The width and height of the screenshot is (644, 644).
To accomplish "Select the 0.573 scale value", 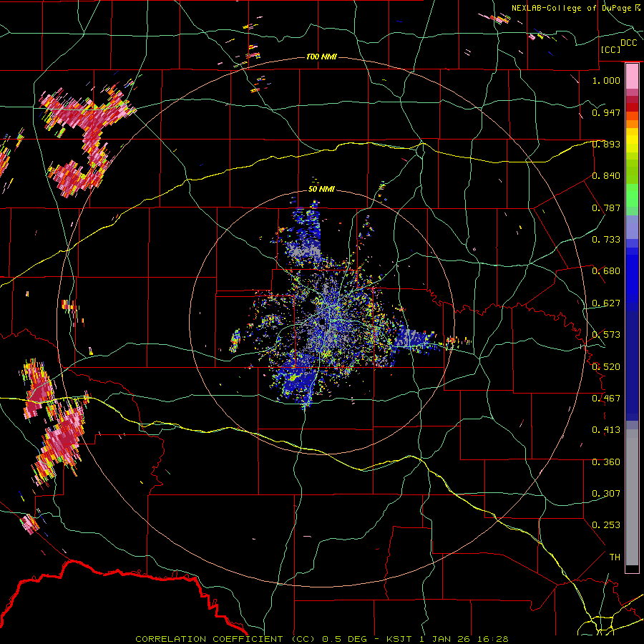I will [606, 334].
